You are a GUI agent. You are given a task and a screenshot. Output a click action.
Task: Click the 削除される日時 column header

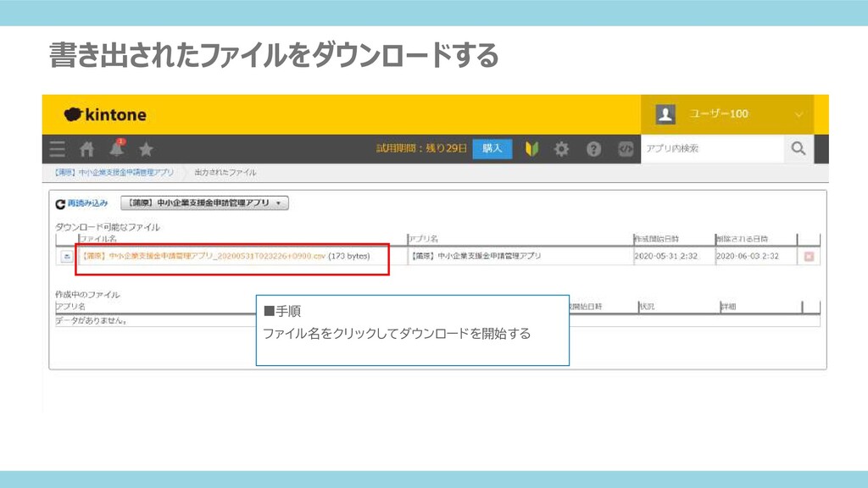tap(742, 239)
